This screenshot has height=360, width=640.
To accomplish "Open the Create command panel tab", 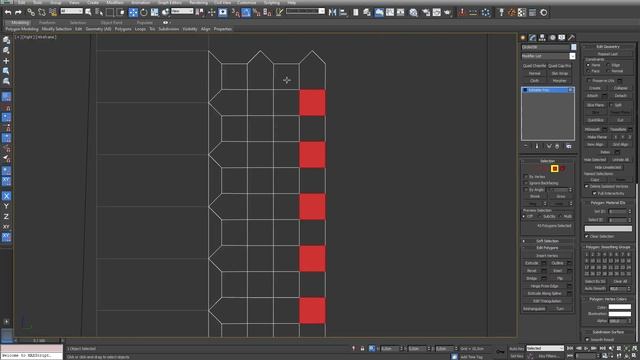I will 523,38.
